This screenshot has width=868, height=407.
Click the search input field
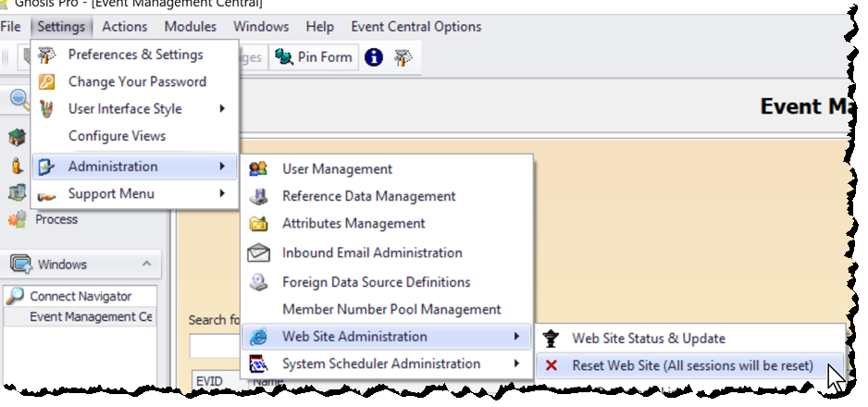click(x=216, y=346)
